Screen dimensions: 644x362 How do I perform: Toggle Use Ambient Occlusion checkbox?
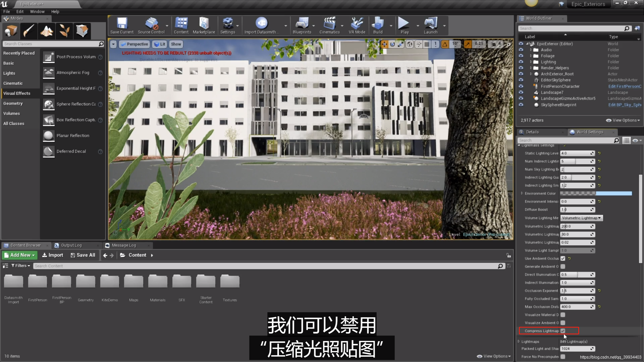click(x=563, y=258)
